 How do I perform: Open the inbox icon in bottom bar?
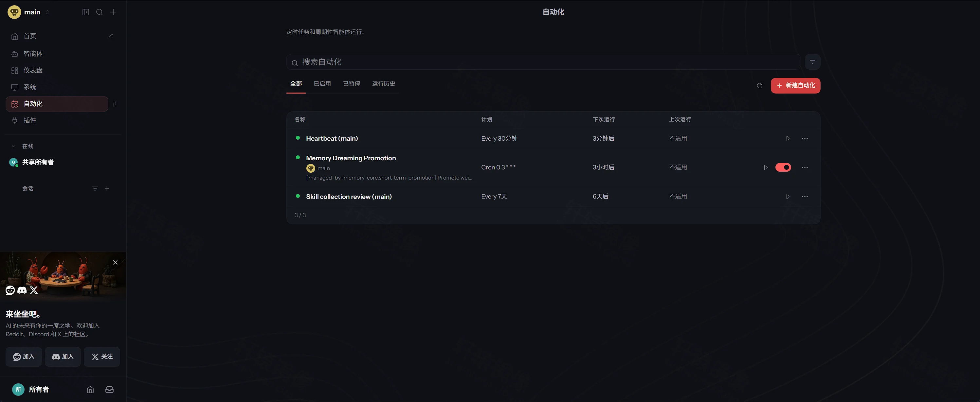[109, 390]
